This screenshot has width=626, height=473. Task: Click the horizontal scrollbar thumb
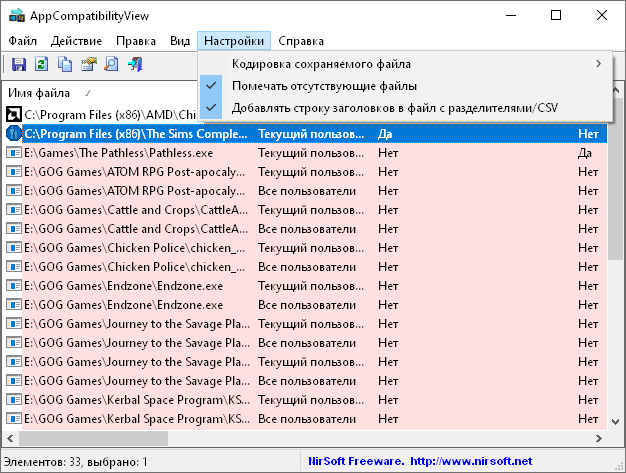click(x=93, y=438)
